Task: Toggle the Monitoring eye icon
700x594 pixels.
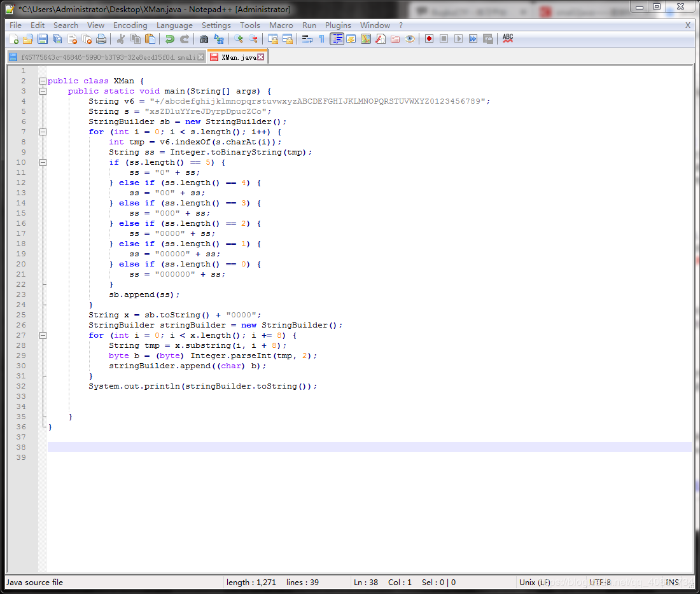Action: point(410,39)
